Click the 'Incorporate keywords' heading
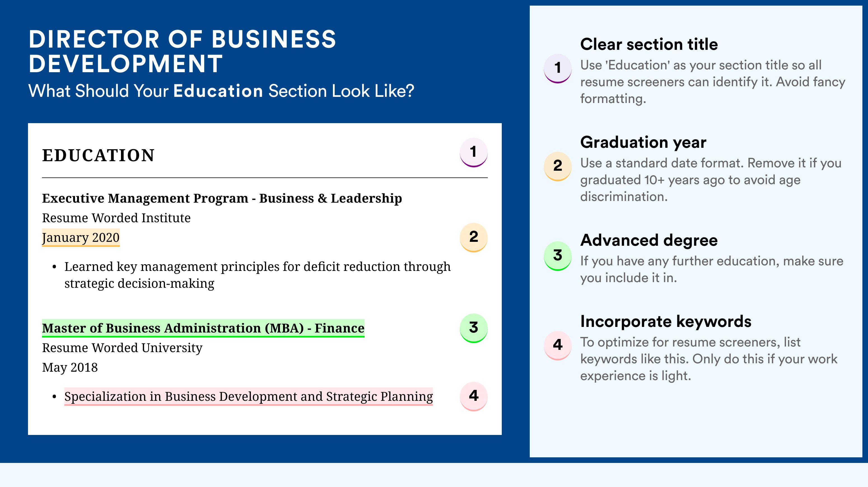 click(x=666, y=322)
